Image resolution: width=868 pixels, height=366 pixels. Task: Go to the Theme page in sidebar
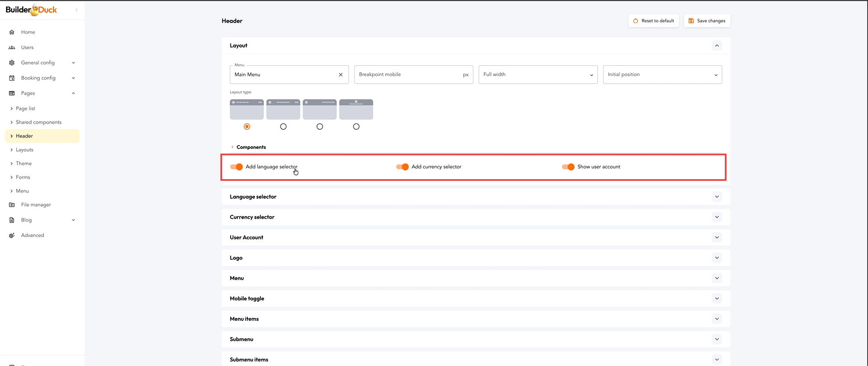click(24, 164)
